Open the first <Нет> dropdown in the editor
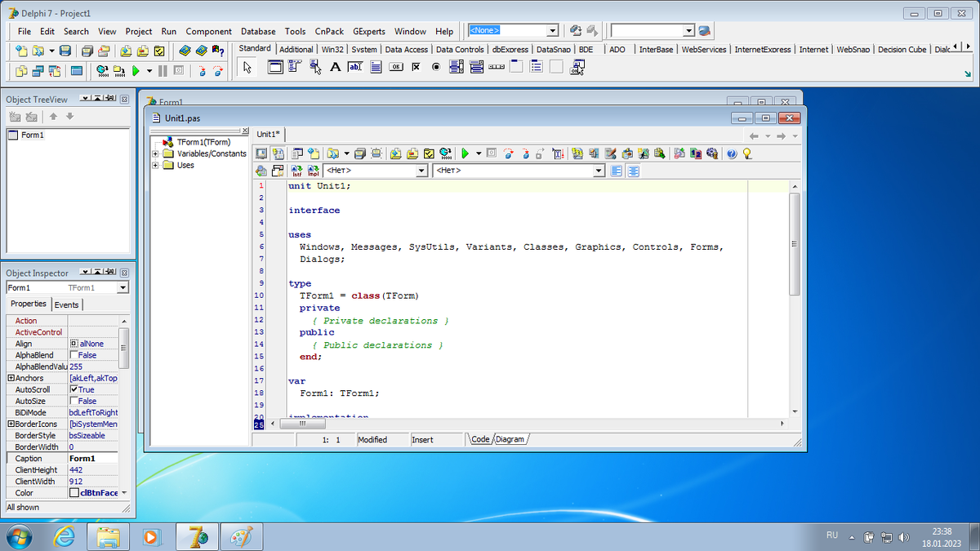980x551 pixels. (x=422, y=171)
